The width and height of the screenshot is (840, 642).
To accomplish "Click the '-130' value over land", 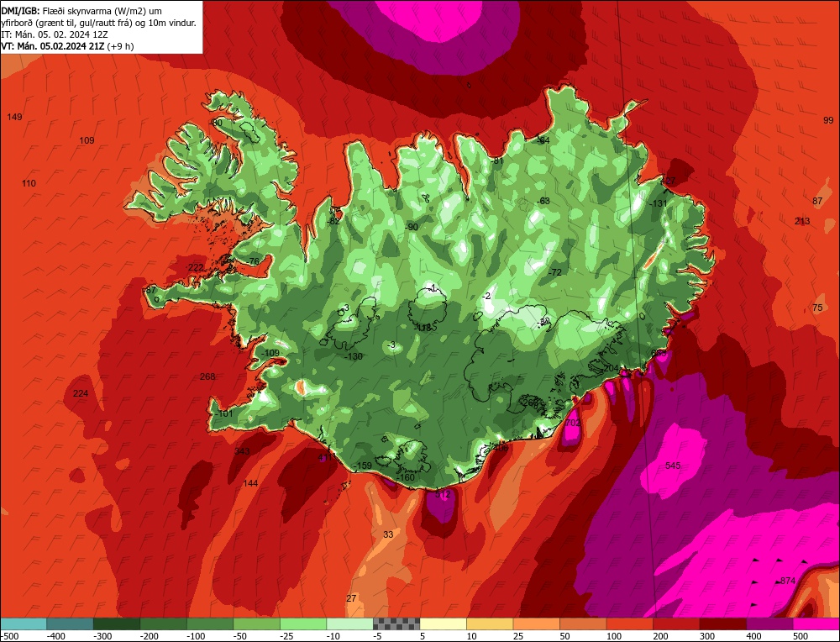I will [x=354, y=356].
